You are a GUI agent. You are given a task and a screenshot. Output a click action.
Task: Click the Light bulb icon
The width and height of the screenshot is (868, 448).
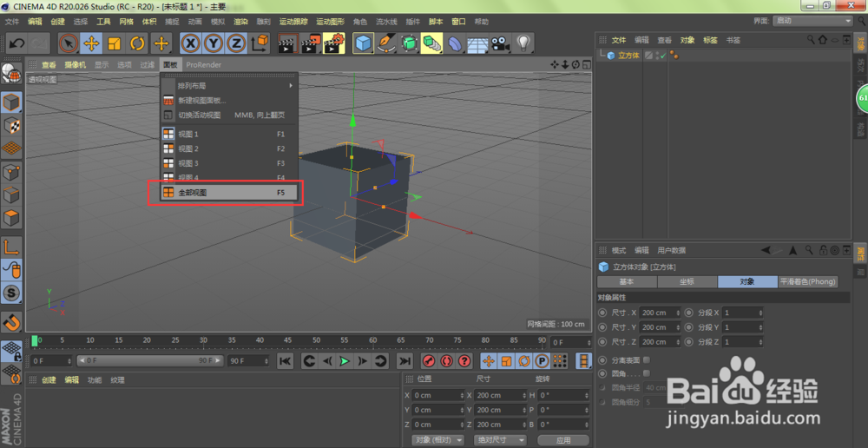pyautogui.click(x=523, y=43)
